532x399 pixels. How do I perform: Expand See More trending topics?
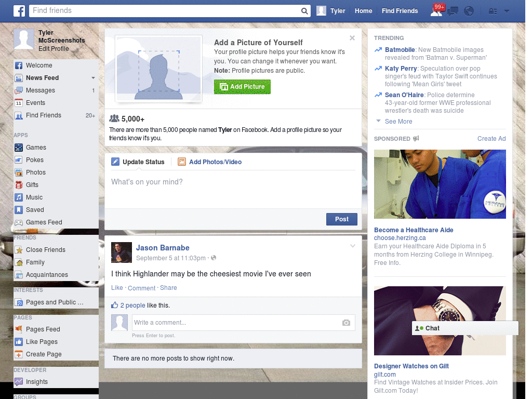398,121
